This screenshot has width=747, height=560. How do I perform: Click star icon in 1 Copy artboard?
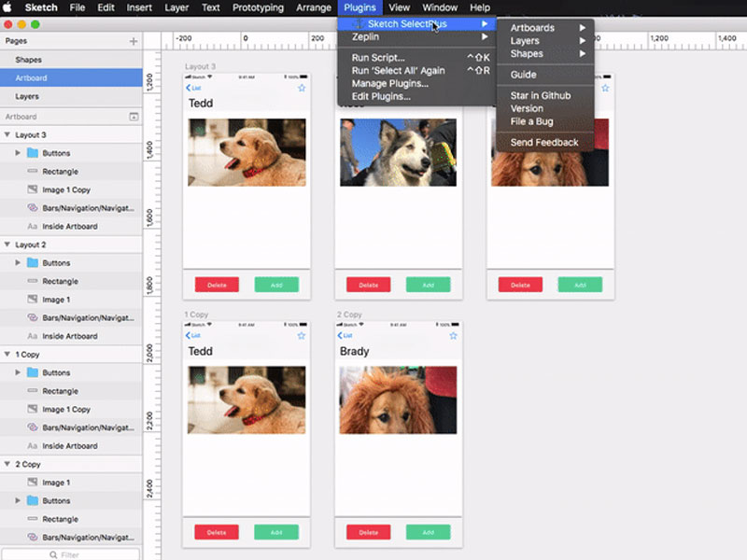click(x=302, y=336)
